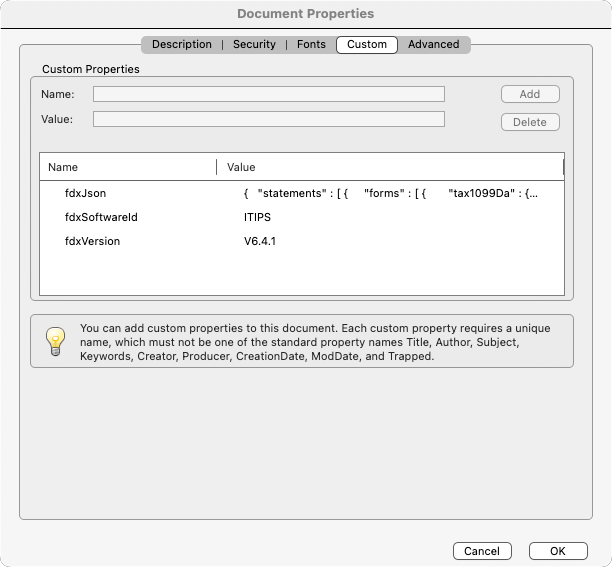Click the ITIPS value cell
The image size is (612, 567).
click(x=257, y=217)
